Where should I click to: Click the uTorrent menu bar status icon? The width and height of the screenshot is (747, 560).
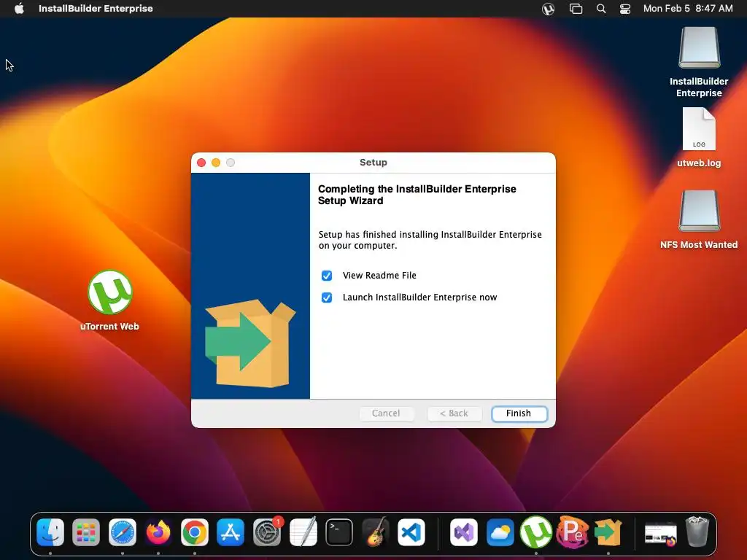click(548, 9)
